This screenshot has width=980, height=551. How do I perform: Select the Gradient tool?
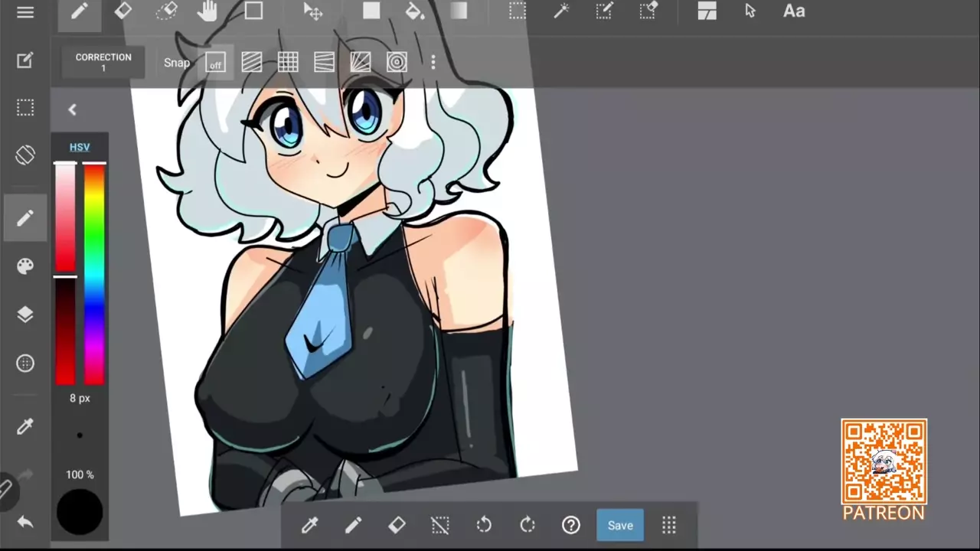coord(459,11)
